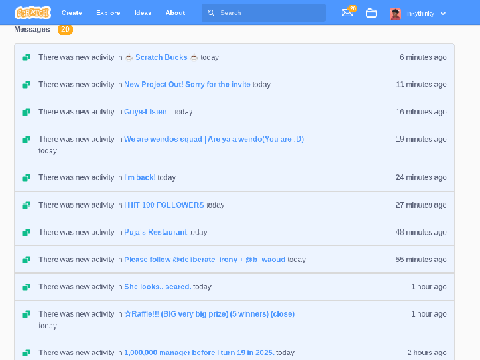Focus the Search input field
The width and height of the screenshot is (480, 360).
tap(264, 13)
